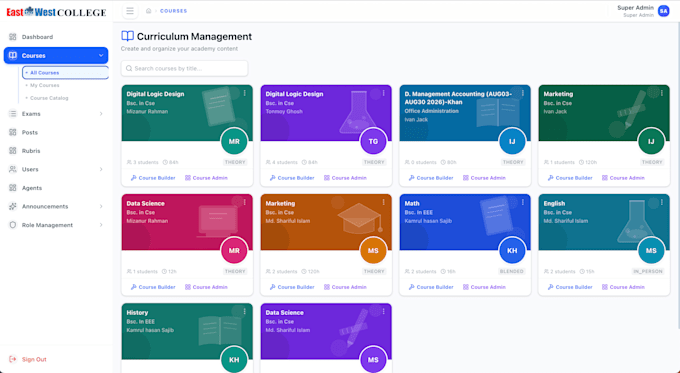Open three-dot menu on History card

pos(245,311)
